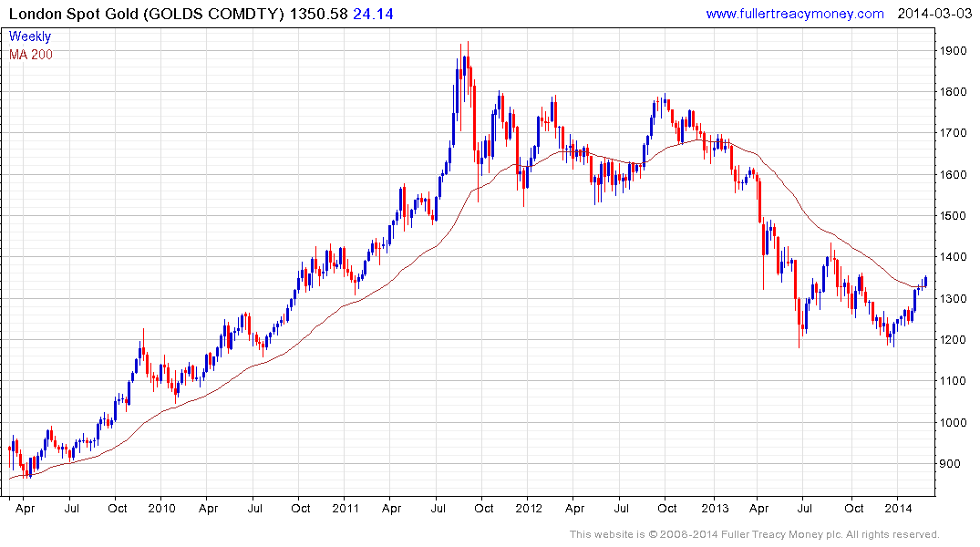
Task: Click the 1000 price axis label
Action: (x=954, y=423)
